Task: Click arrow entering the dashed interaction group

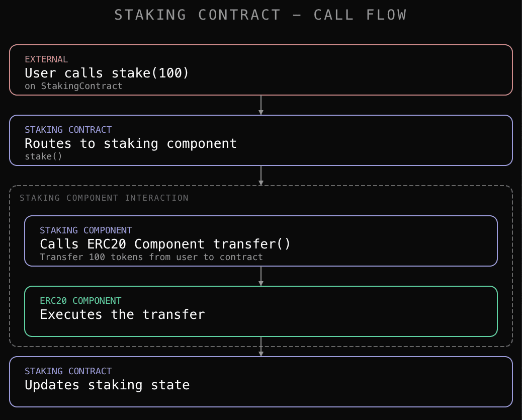Action: point(261,176)
